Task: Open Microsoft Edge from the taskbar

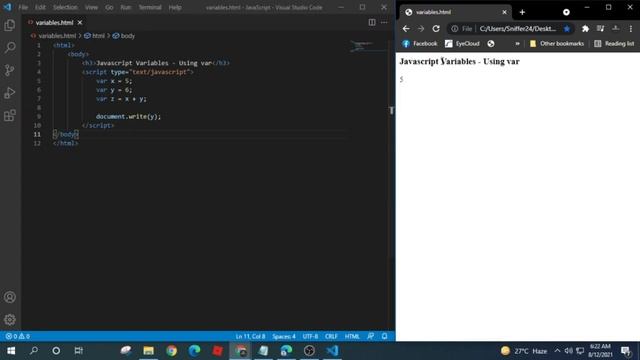Action: 195,351
